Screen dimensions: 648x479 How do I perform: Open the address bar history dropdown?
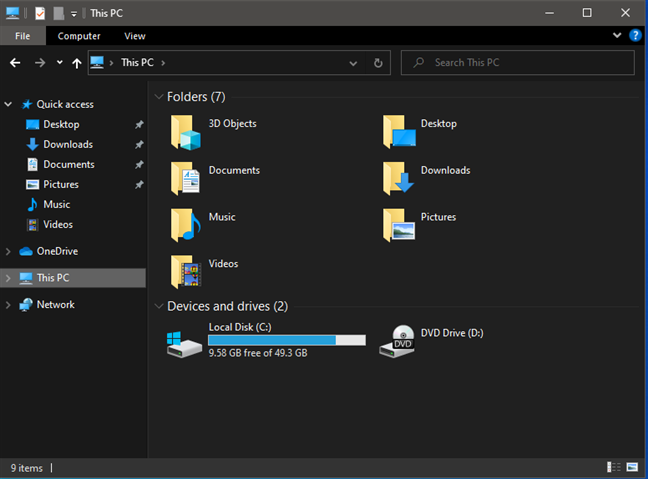tap(354, 63)
